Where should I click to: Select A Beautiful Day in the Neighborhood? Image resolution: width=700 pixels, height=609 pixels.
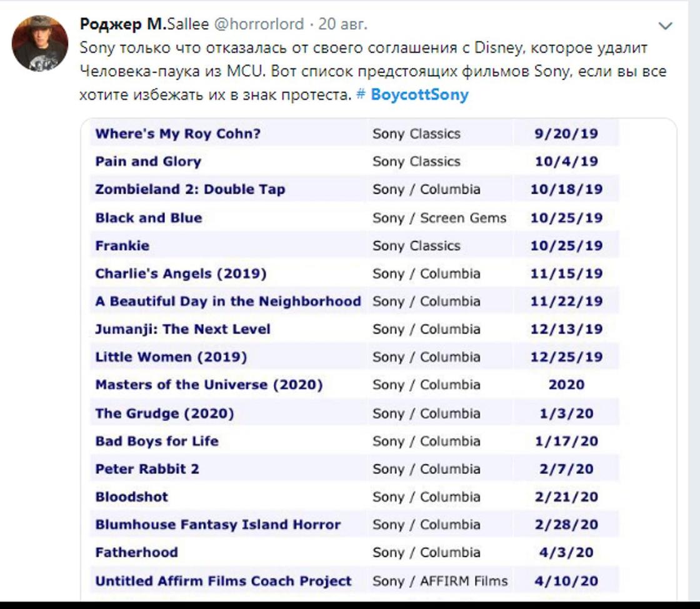point(228,301)
